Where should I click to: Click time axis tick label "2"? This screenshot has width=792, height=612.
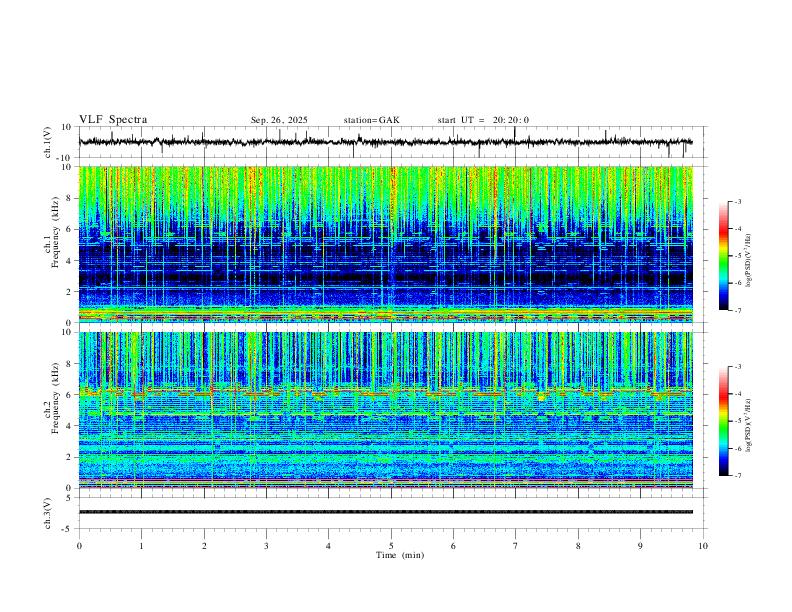click(204, 546)
